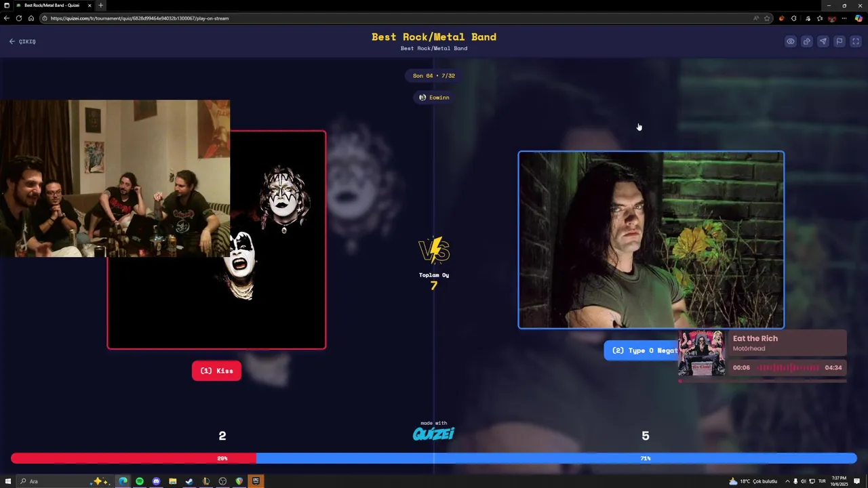Select the Type O Negative image card
The image size is (868, 488).
tap(651, 240)
